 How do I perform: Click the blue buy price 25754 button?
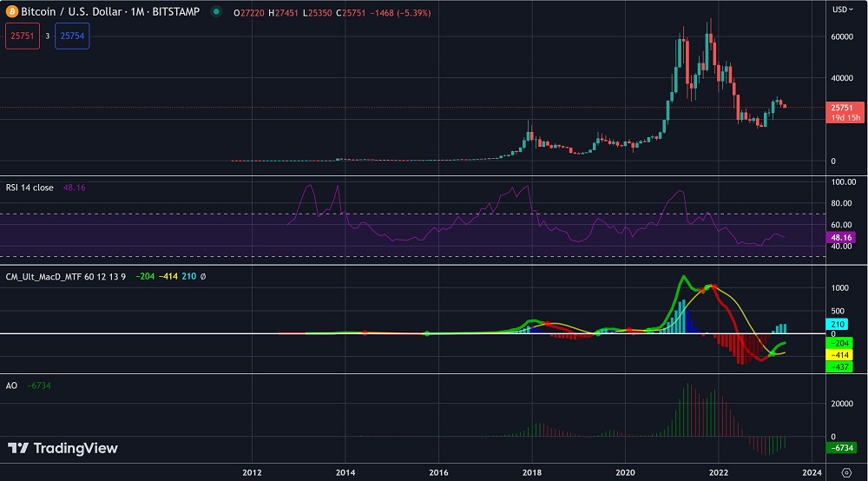(72, 36)
